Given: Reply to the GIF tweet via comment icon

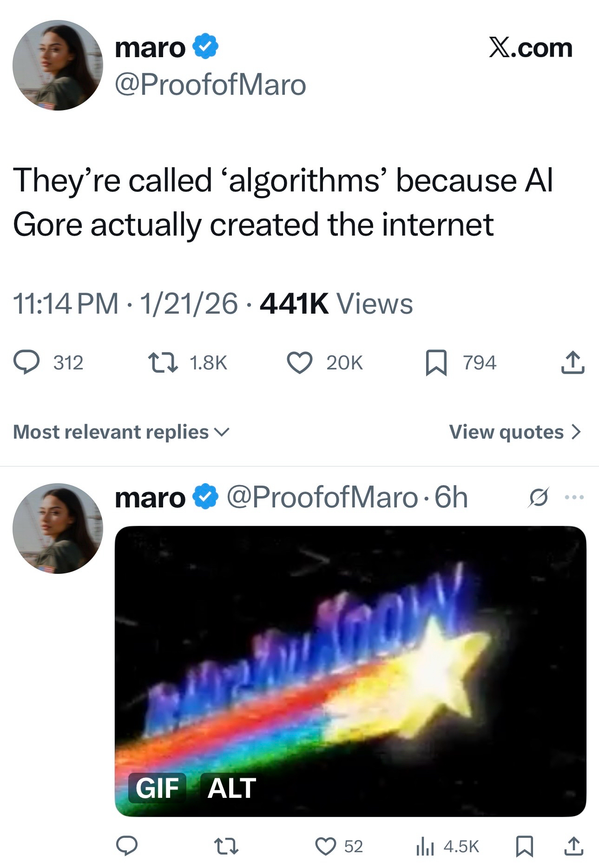Looking at the screenshot, I should 126,846.
